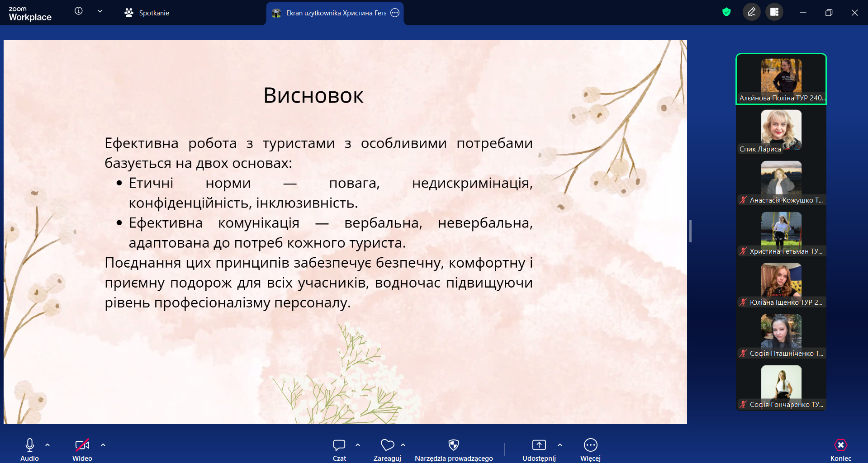The height and width of the screenshot is (463, 868).
Task: Expand chevron next to the info icon
Action: click(x=100, y=11)
